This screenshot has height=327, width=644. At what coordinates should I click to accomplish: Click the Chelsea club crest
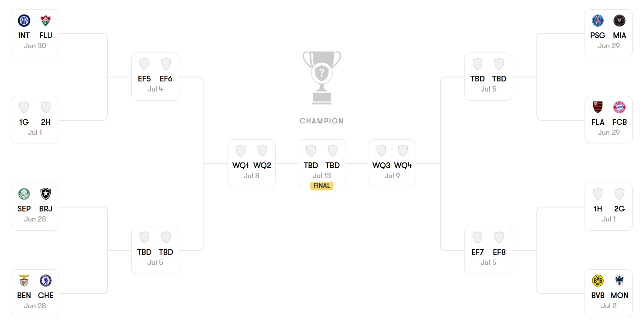(45, 281)
